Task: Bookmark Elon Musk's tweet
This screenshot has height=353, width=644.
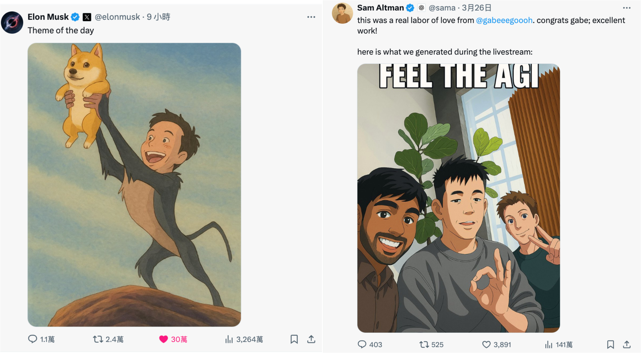Action: point(294,339)
